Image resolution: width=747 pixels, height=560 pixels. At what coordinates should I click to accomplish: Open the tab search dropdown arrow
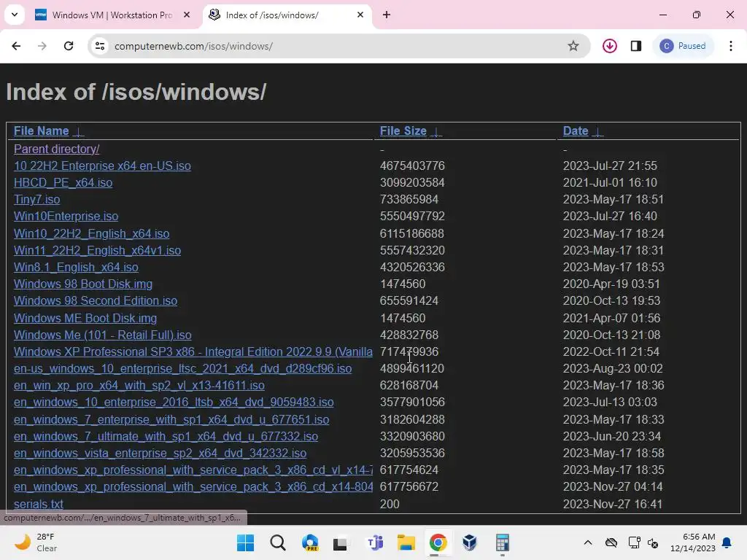tap(15, 15)
